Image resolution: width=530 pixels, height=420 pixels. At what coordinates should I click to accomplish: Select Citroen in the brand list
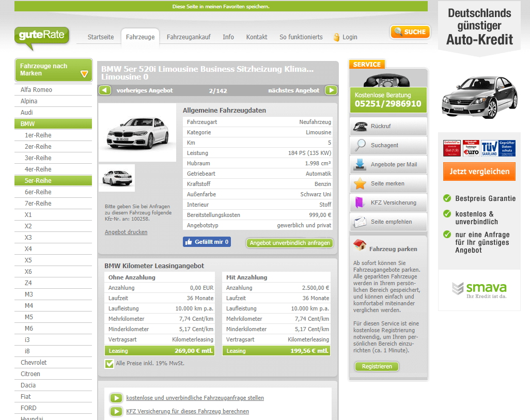[x=53, y=374]
